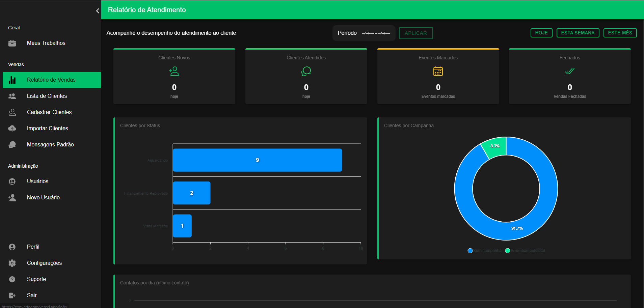This screenshot has width=644, height=308.
Task: Select the Meus Trabalhos briefcase icon
Action: [12, 43]
